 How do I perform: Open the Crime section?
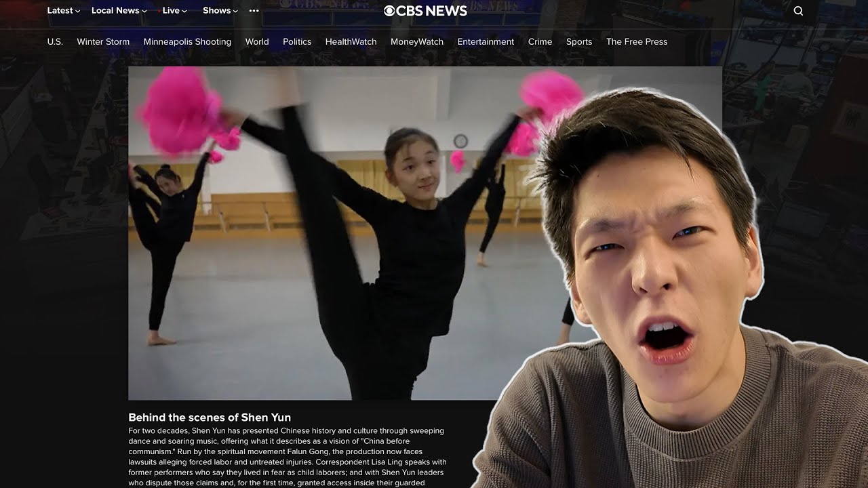click(540, 42)
